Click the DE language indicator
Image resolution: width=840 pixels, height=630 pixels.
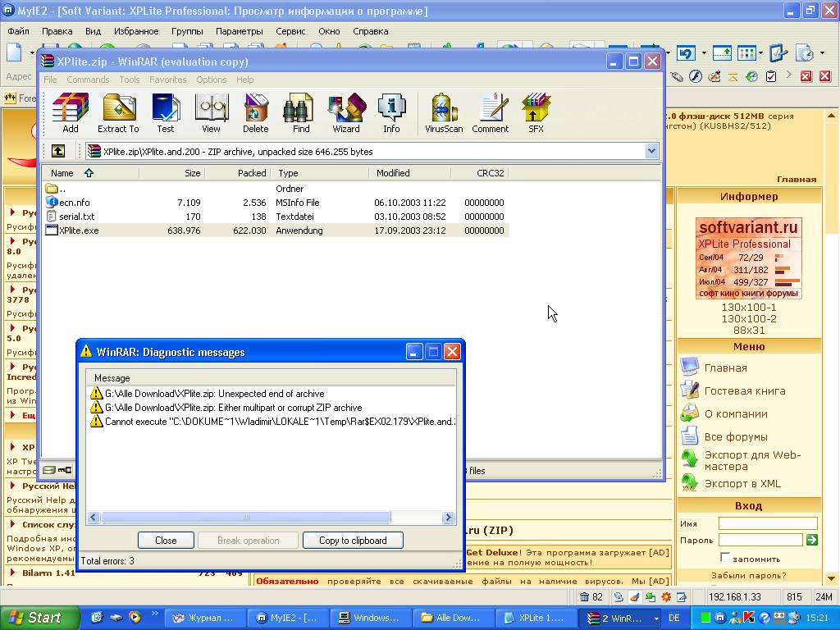[x=674, y=618]
